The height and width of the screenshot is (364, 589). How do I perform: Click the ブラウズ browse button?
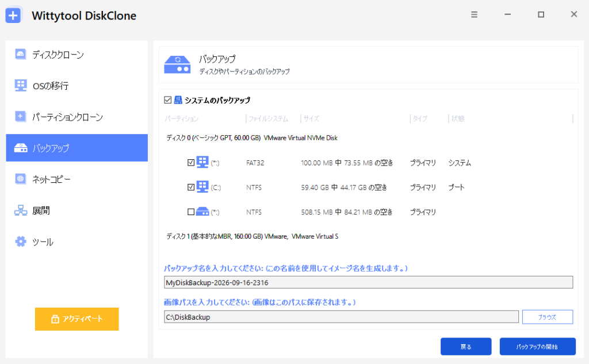coord(548,317)
